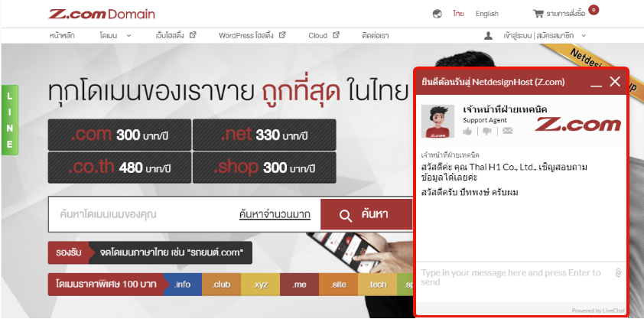Click Powered by LiveChat link
This screenshot has height=319, width=644.
click(x=598, y=311)
